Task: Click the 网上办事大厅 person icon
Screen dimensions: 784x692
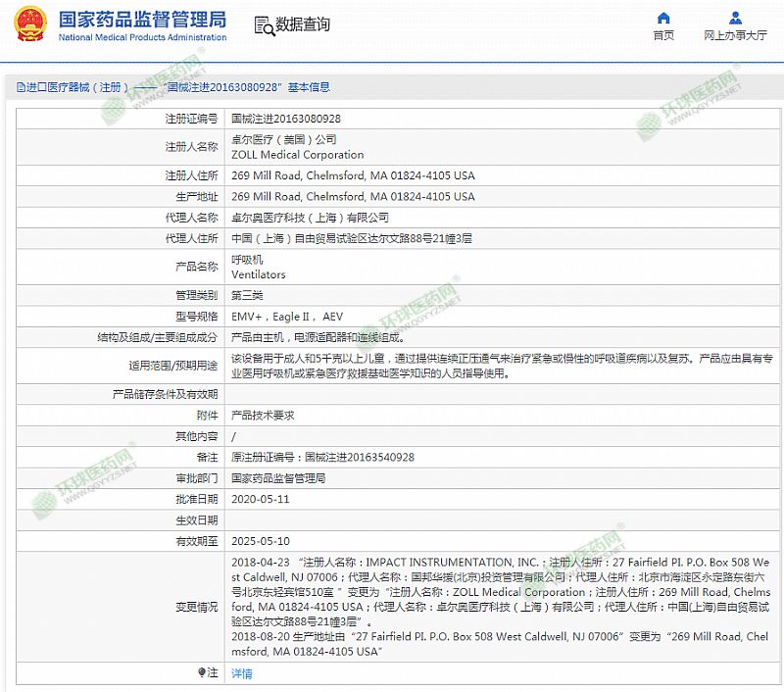Action: pos(735,19)
